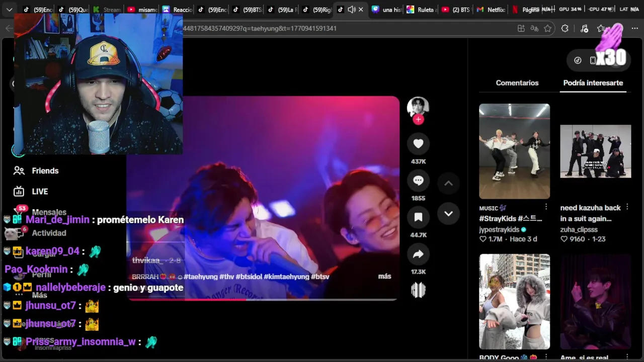
Task: Select the Podría interesarte tab
Action: tap(593, 83)
